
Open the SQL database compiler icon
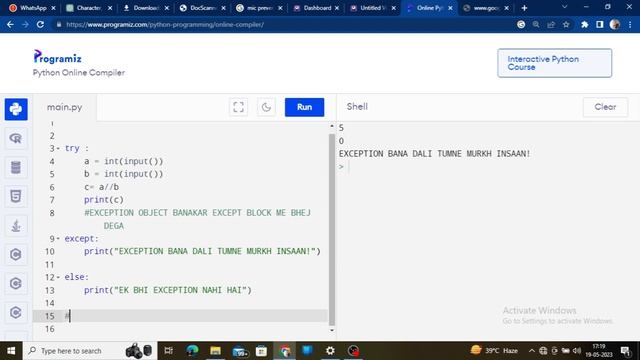click(16, 167)
